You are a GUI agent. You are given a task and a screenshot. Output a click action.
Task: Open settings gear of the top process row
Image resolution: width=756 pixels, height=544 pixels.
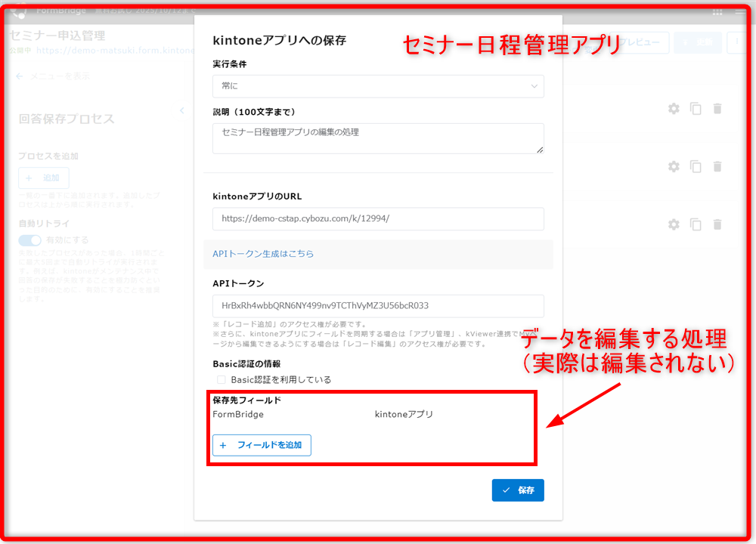[x=674, y=109]
